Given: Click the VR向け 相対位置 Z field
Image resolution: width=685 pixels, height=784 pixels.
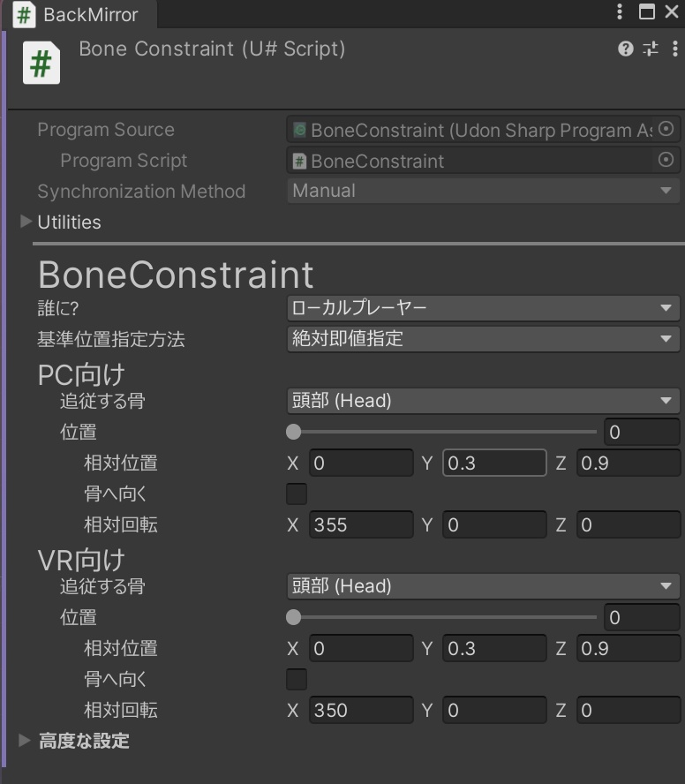Looking at the screenshot, I should [628, 649].
